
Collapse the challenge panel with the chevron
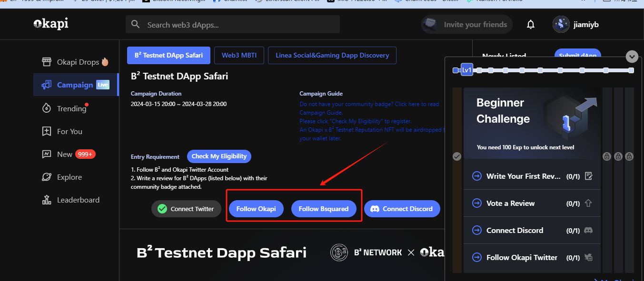tap(632, 57)
